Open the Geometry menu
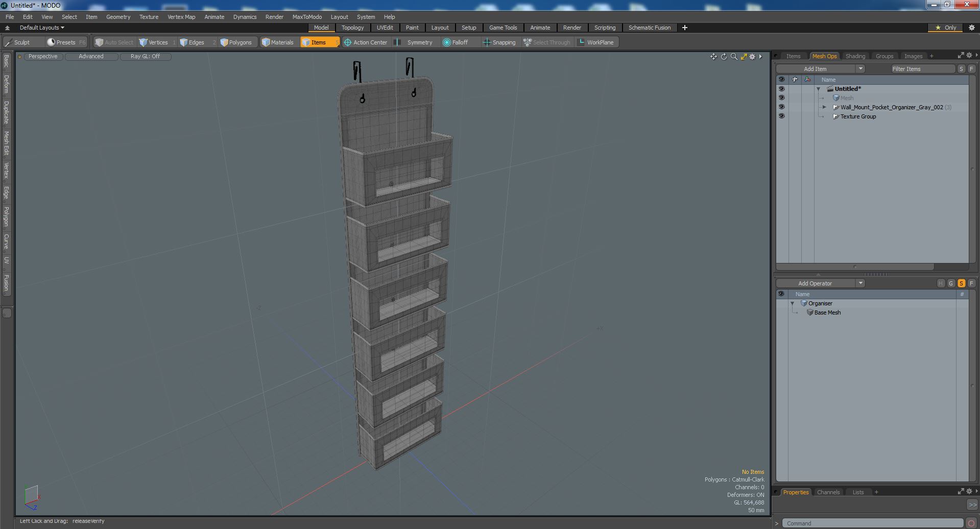 118,17
